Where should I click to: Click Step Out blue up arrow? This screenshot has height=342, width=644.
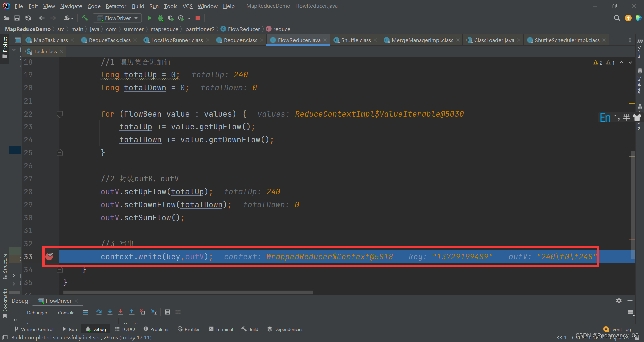coord(132,312)
